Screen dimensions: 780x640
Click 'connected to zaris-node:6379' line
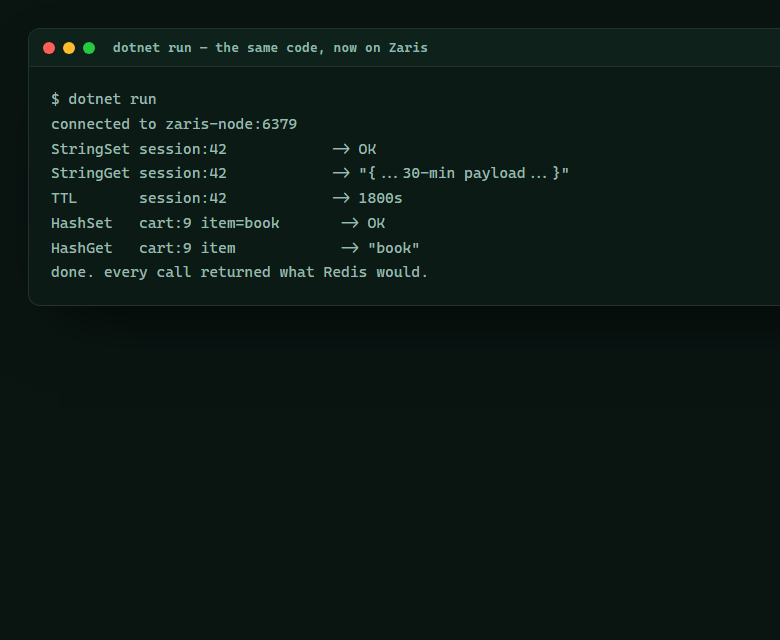click(174, 124)
